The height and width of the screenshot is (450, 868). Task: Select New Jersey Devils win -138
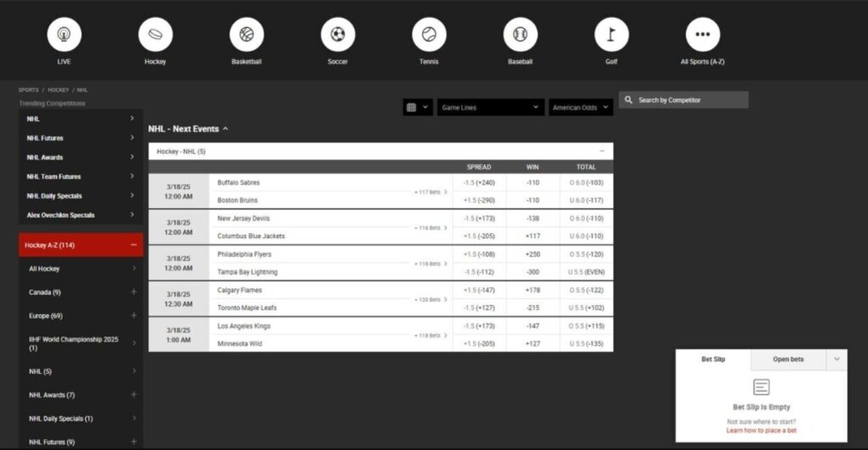[532, 219]
